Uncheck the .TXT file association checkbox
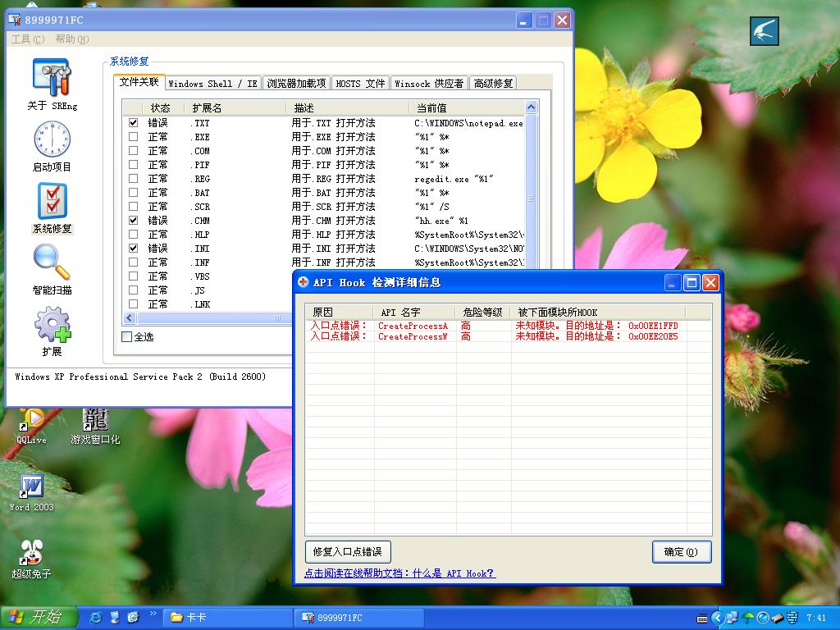This screenshot has height=630, width=840. coord(133,123)
